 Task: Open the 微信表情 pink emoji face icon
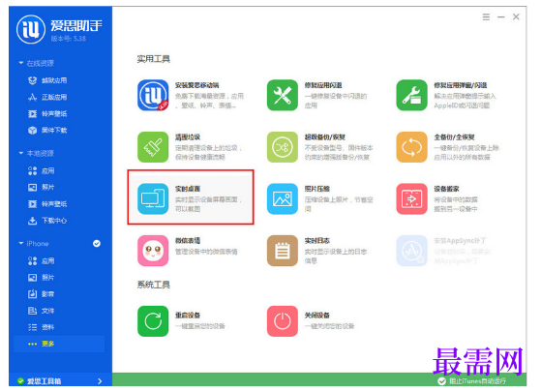[153, 251]
